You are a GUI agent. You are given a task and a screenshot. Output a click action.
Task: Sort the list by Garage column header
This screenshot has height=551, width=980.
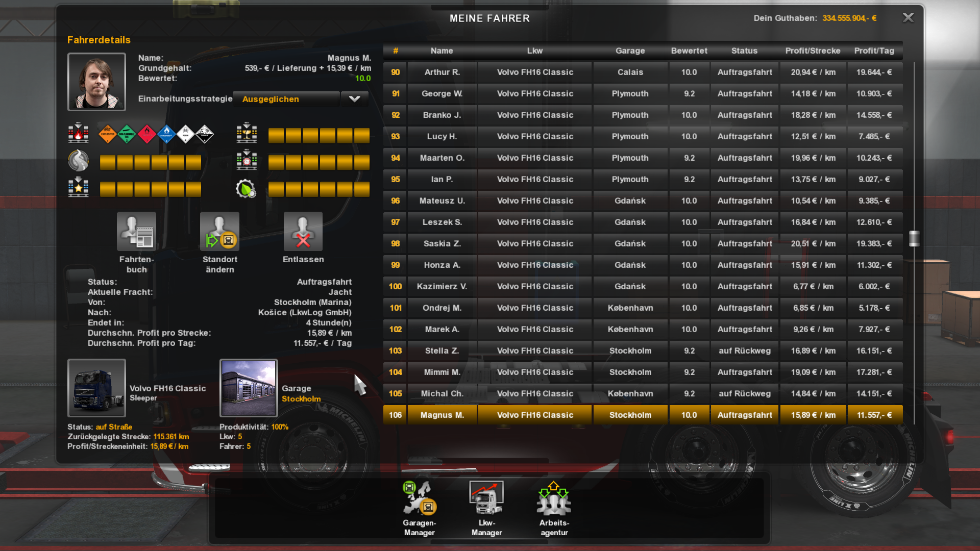coord(630,51)
